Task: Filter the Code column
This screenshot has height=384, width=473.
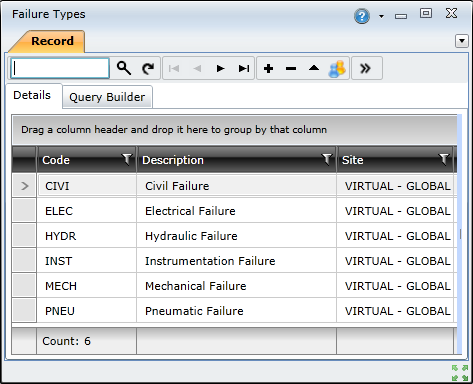Action: click(x=127, y=159)
